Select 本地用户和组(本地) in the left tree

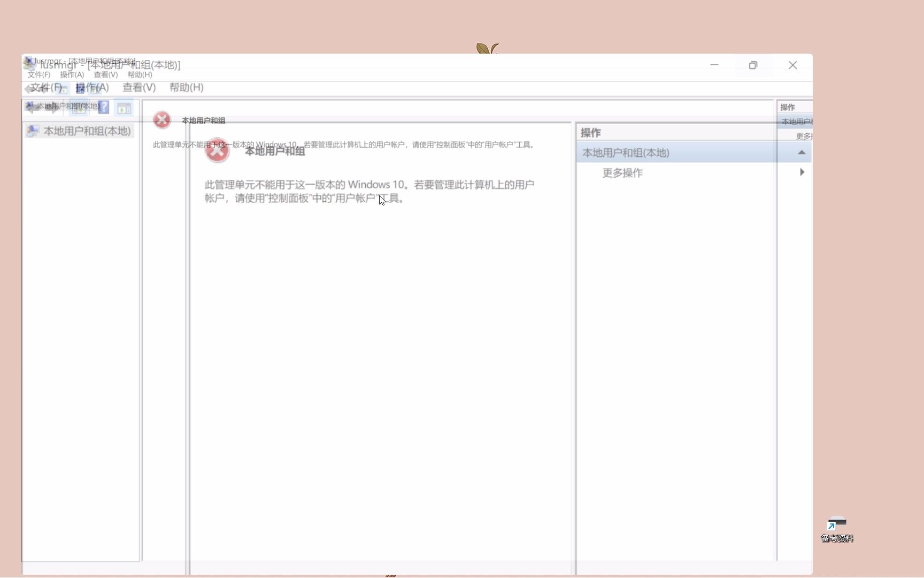[x=87, y=131]
